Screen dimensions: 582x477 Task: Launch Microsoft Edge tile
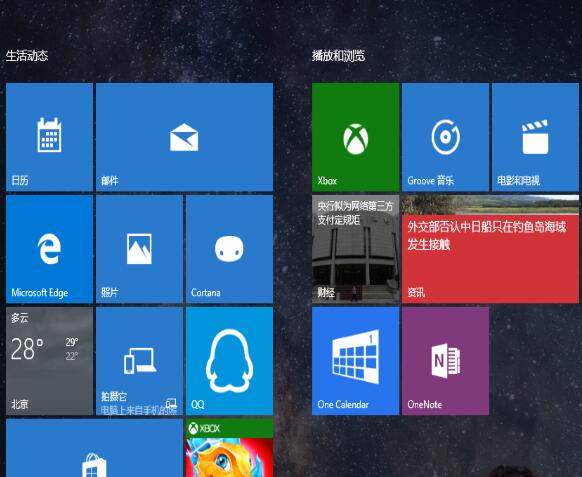(x=49, y=249)
